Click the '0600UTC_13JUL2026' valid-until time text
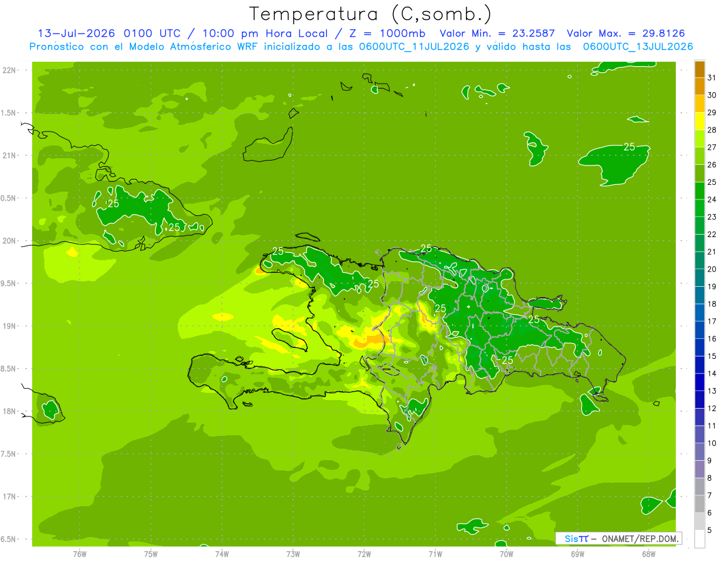728x562 pixels. click(x=638, y=47)
